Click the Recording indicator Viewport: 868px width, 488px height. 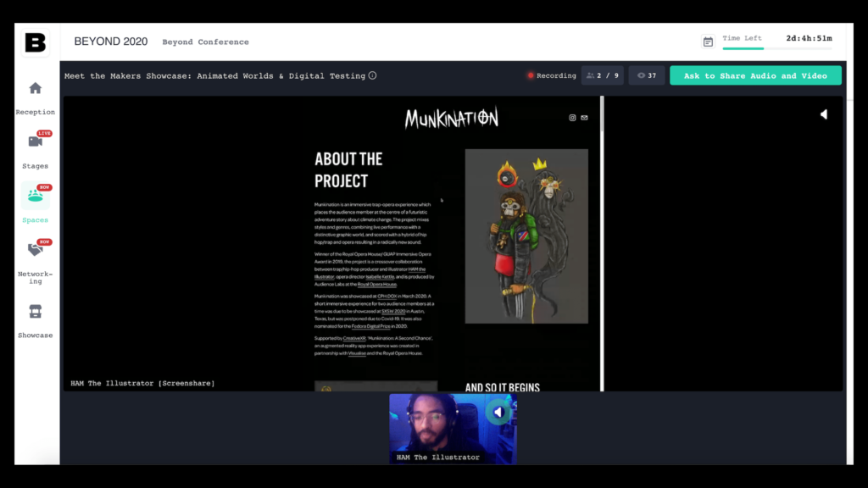[x=552, y=75]
